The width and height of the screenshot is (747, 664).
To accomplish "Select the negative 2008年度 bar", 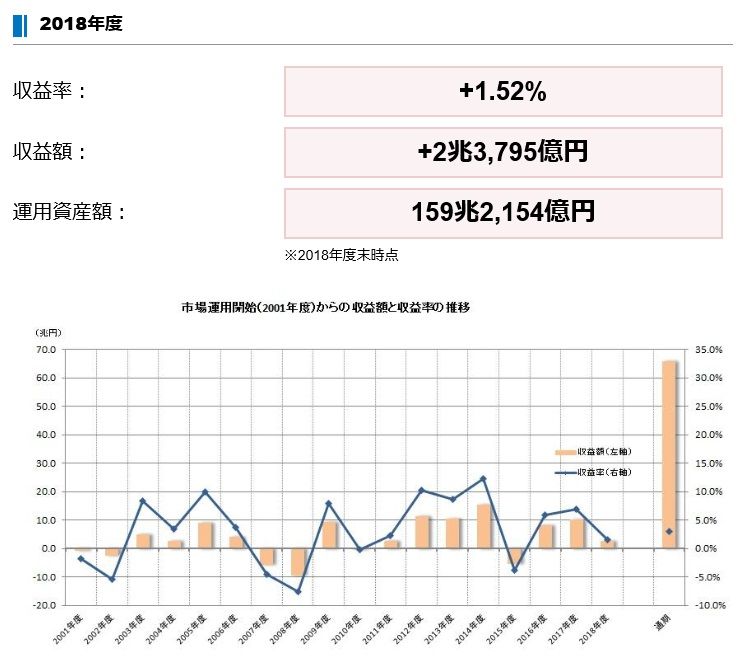I will click(297, 562).
